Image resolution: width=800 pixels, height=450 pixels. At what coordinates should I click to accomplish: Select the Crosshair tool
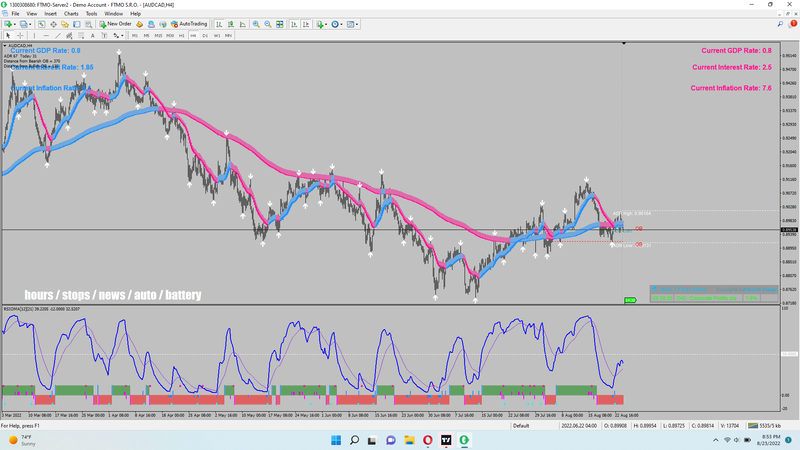click(20, 35)
